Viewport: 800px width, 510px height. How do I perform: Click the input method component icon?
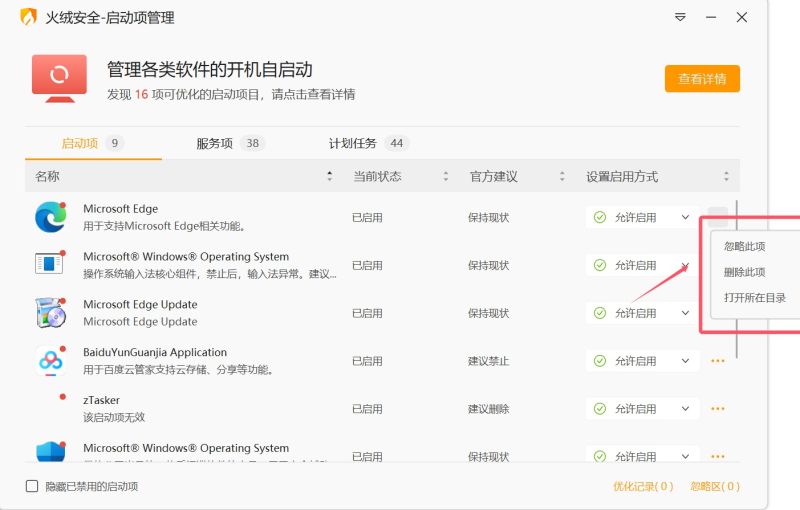[x=50, y=264]
